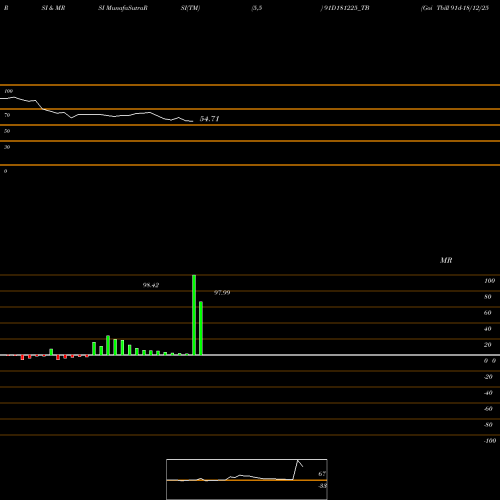Open the mini overview chart thumbnail

click(247, 479)
